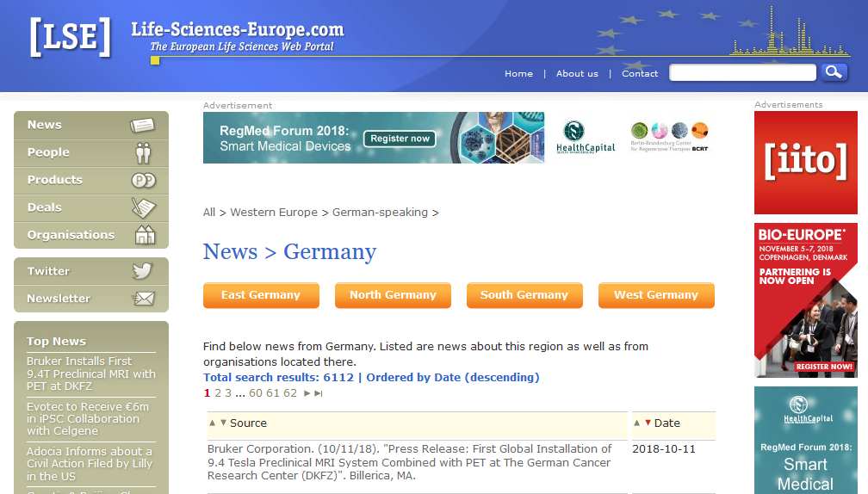Open the Organisations sidebar menu item
The width and height of the screenshot is (868, 494).
pos(91,235)
